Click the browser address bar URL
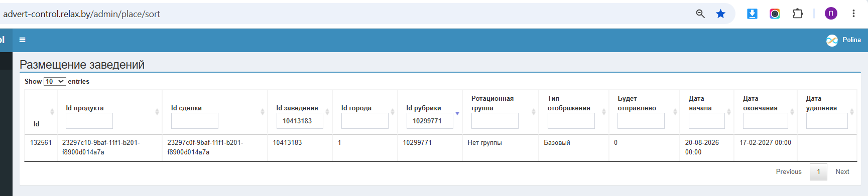 click(x=82, y=14)
